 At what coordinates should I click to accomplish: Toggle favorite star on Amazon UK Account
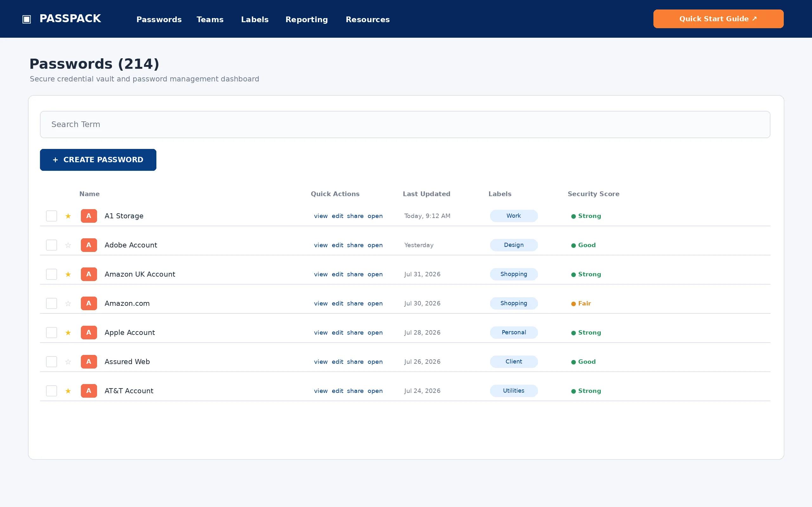tap(68, 274)
